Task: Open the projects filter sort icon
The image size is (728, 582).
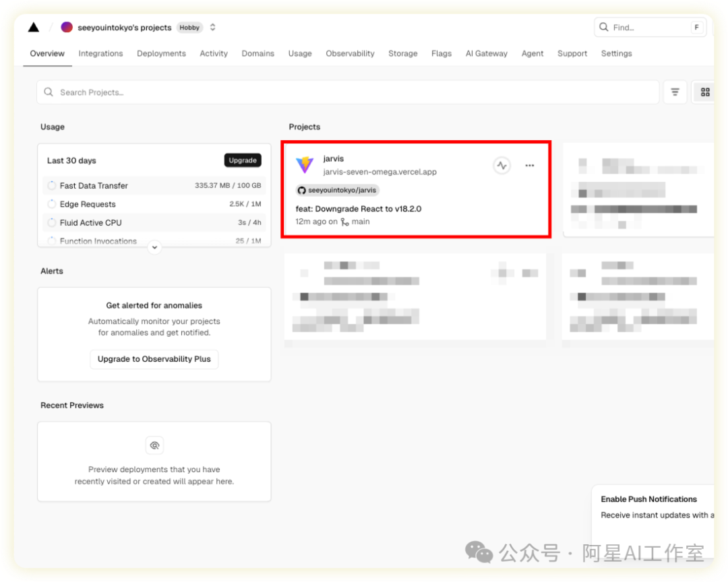Action: pos(675,92)
